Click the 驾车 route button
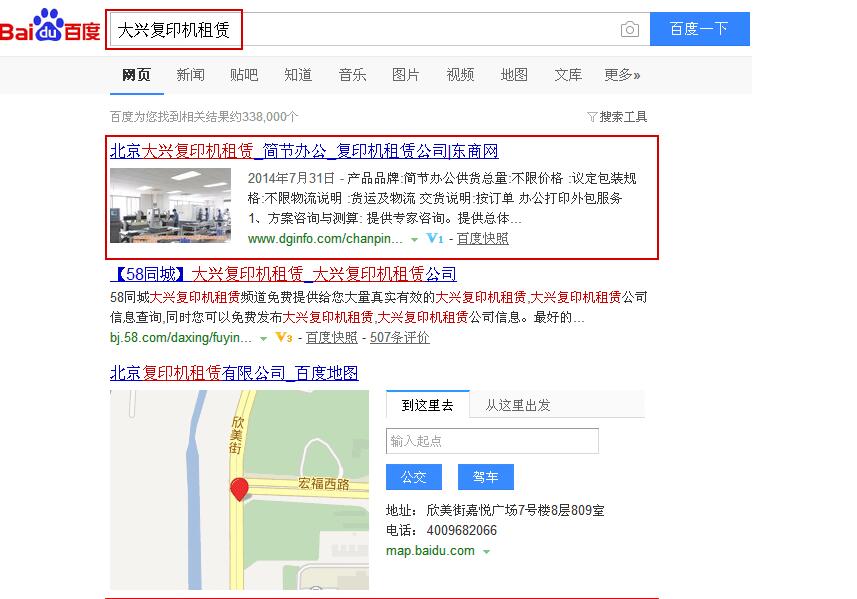Image resolution: width=857 pixels, height=599 pixels. point(486,477)
